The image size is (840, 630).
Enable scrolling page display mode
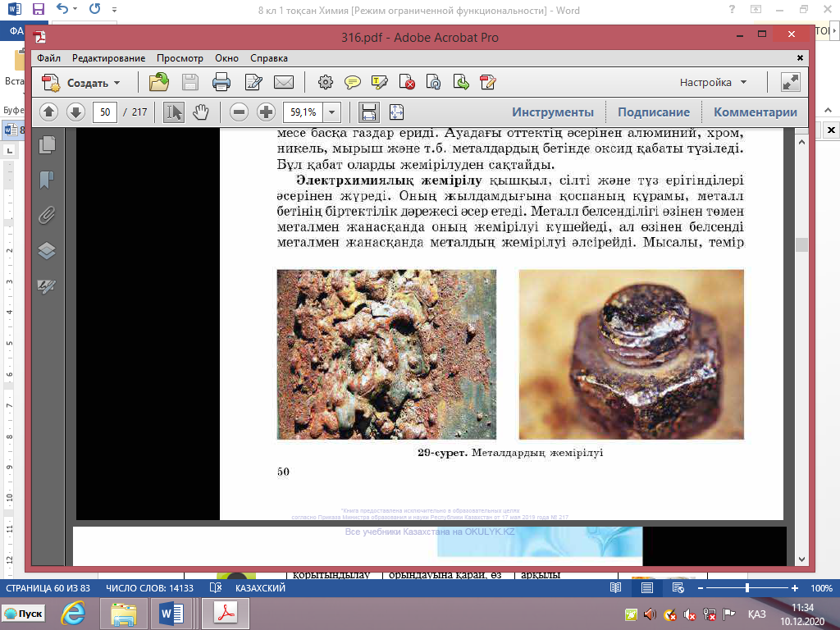[368, 112]
